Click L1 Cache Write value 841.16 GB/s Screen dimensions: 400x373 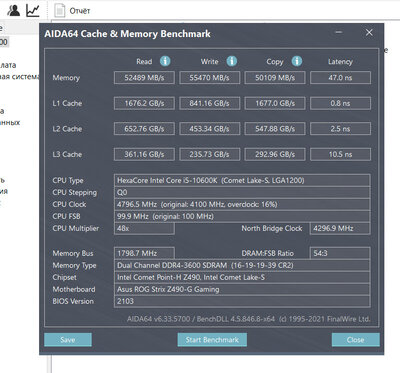click(x=209, y=103)
